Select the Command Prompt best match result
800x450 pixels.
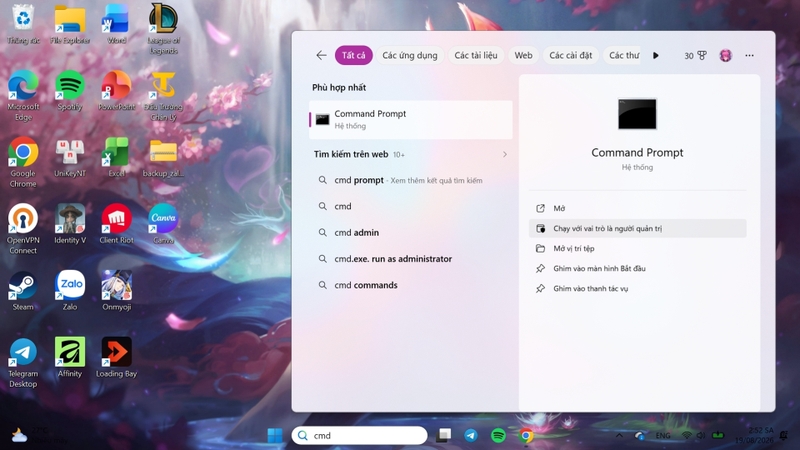411,119
